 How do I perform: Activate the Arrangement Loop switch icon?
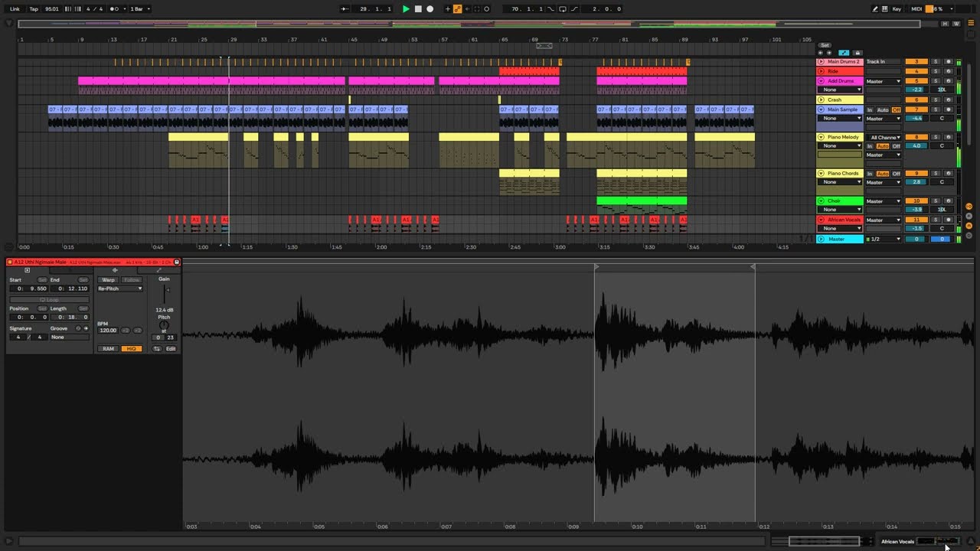563,9
